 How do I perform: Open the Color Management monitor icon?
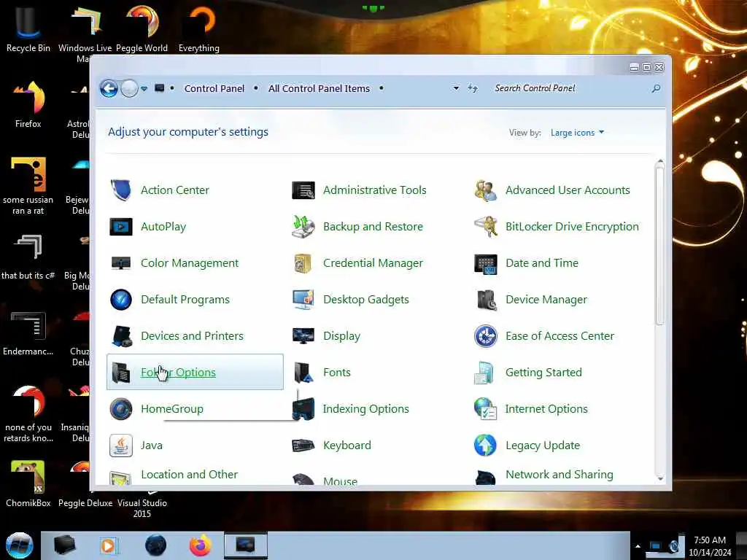(x=121, y=262)
